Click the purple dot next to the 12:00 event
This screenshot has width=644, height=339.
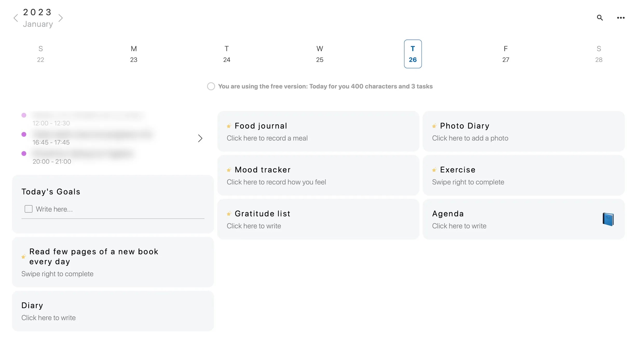(24, 115)
